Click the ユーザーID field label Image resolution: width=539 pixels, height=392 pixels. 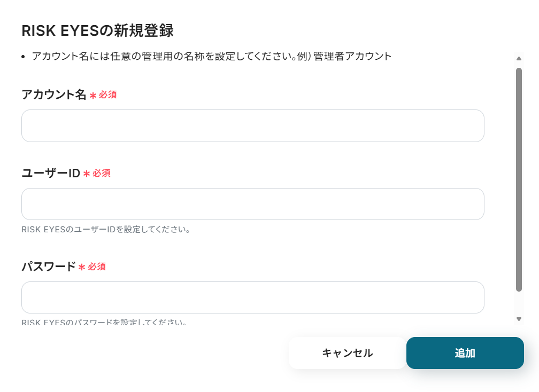click(51, 174)
